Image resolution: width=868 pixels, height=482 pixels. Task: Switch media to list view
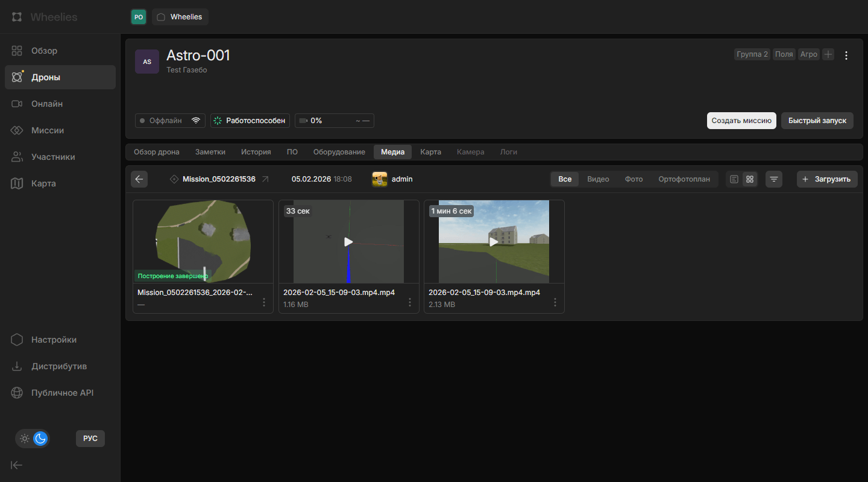point(734,179)
